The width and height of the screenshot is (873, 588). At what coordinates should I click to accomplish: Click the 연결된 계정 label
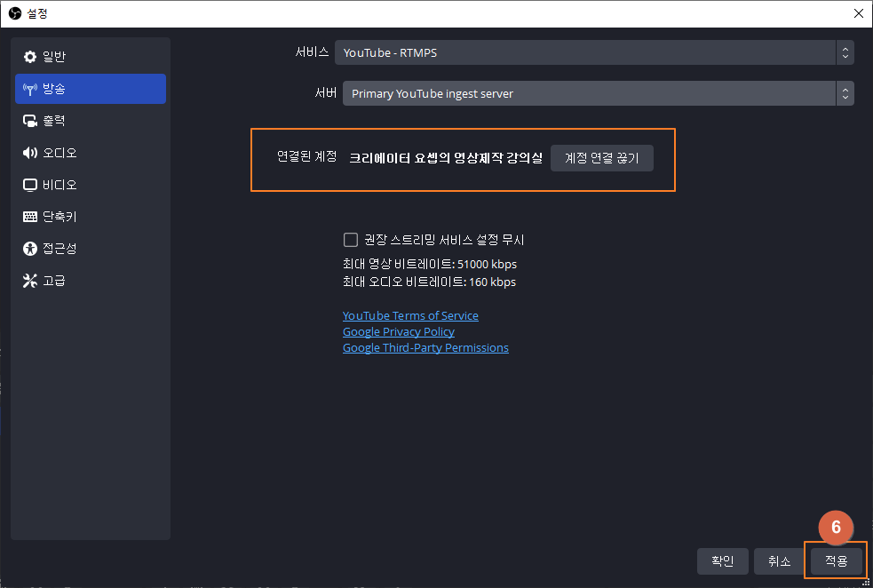(306, 156)
